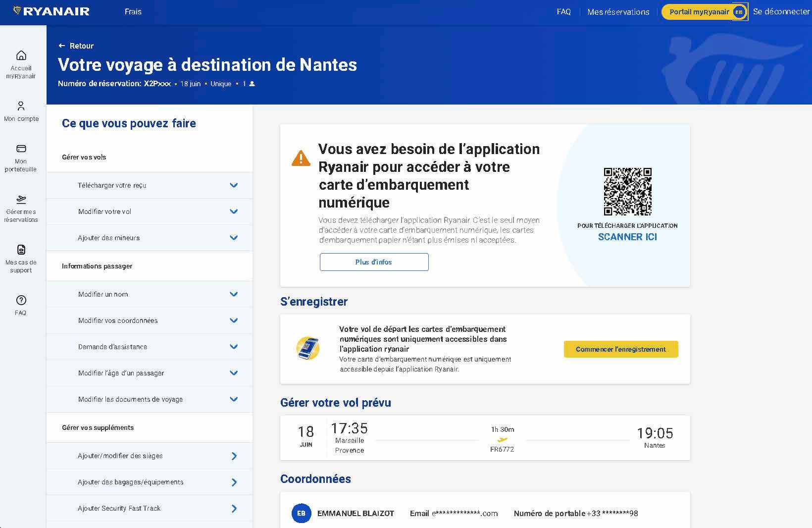Screen dimensions: 812x528
Task: Click the Plus d'infos button
Action: click(x=374, y=262)
